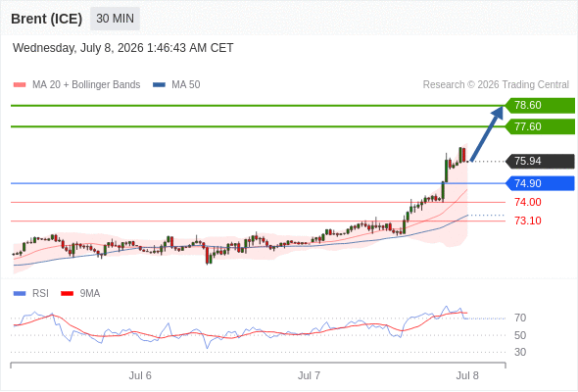Select the Jul 6 date axis label
578x392 pixels.
coord(140,375)
